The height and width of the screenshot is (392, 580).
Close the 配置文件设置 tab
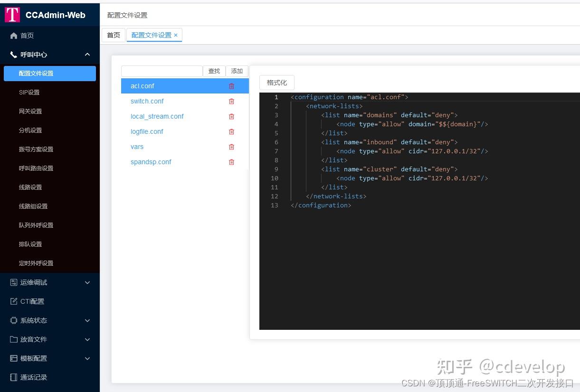coord(176,35)
